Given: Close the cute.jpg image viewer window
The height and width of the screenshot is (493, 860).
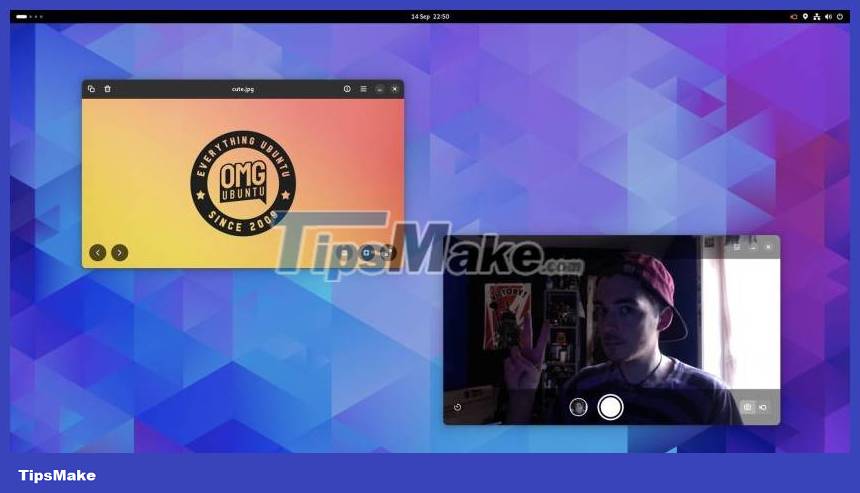Looking at the screenshot, I should pyautogui.click(x=395, y=89).
